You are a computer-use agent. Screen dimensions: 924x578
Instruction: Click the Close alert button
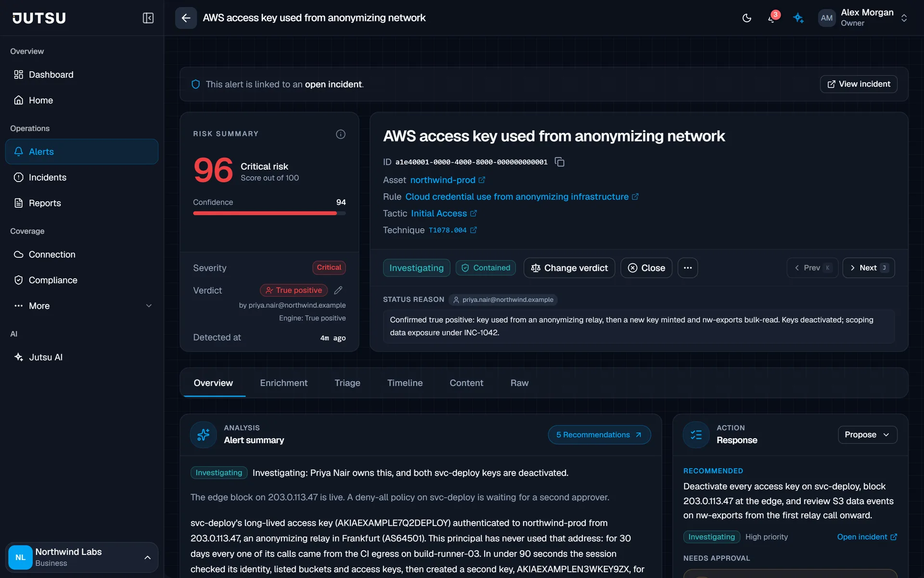[646, 268]
